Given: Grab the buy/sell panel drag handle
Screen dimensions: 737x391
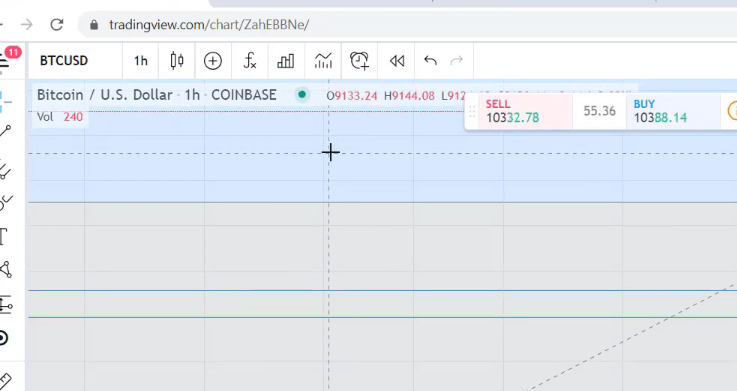Looking at the screenshot, I should tap(471, 111).
